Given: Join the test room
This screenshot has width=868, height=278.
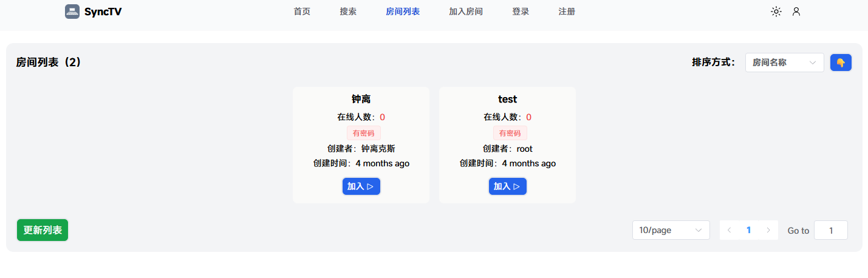Looking at the screenshot, I should click(x=507, y=186).
